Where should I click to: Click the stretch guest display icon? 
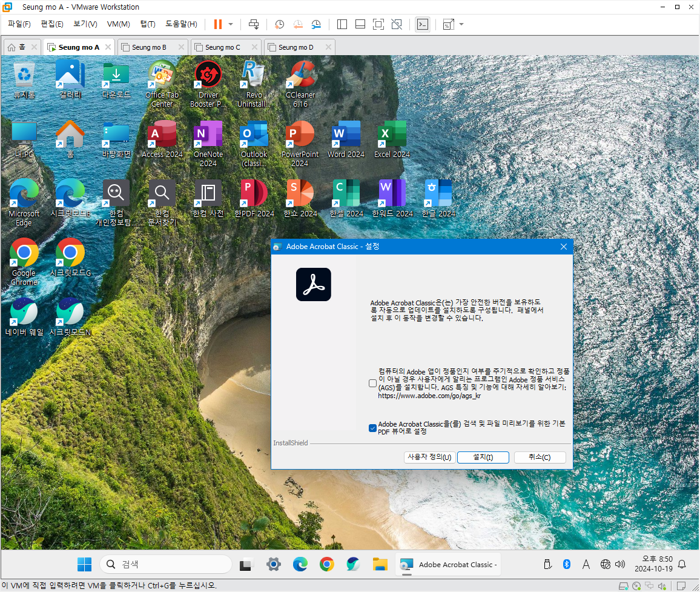[x=448, y=24]
